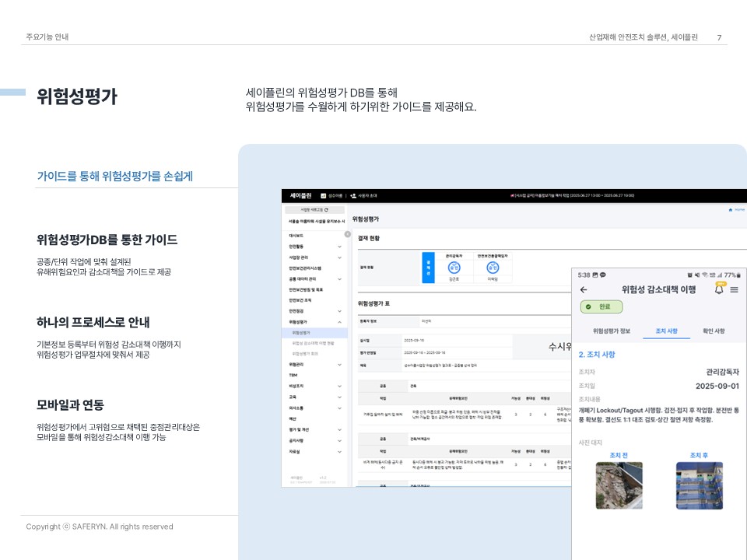Viewport: 747px width, 560px height.
Task: Click the green 완료 status badge
Action: [601, 307]
